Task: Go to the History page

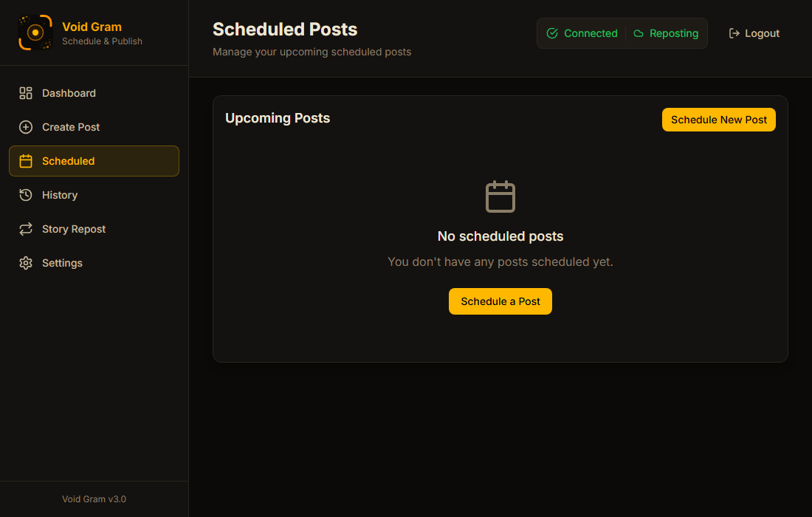Action: [60, 195]
